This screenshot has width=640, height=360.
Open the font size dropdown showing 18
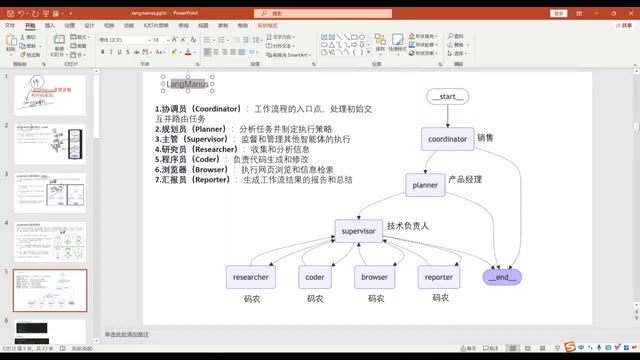[x=167, y=40]
